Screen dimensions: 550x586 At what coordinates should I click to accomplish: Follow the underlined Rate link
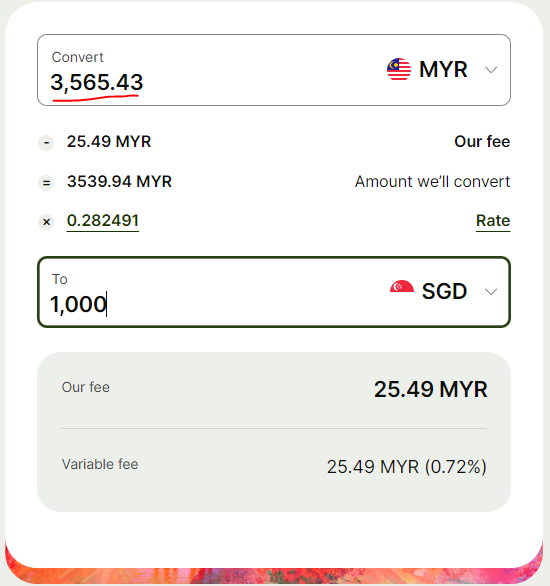coord(493,221)
